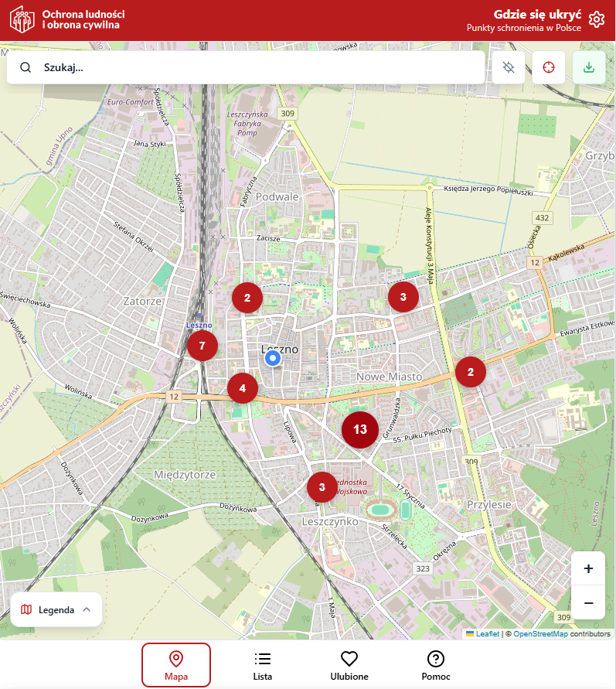Click the cluster marker labeled 4
Viewport: 616px width, 689px height.
coord(243,388)
